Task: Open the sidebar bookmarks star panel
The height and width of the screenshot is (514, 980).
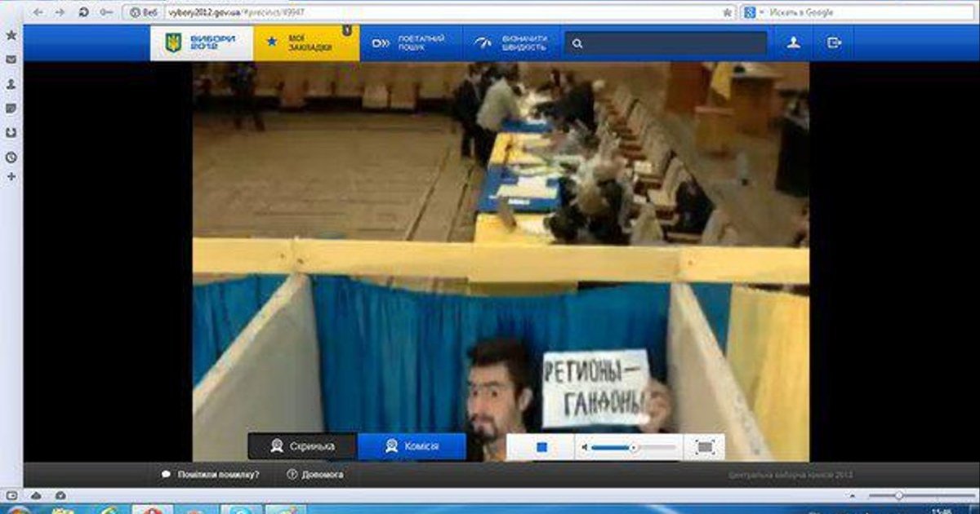Action: [11, 35]
